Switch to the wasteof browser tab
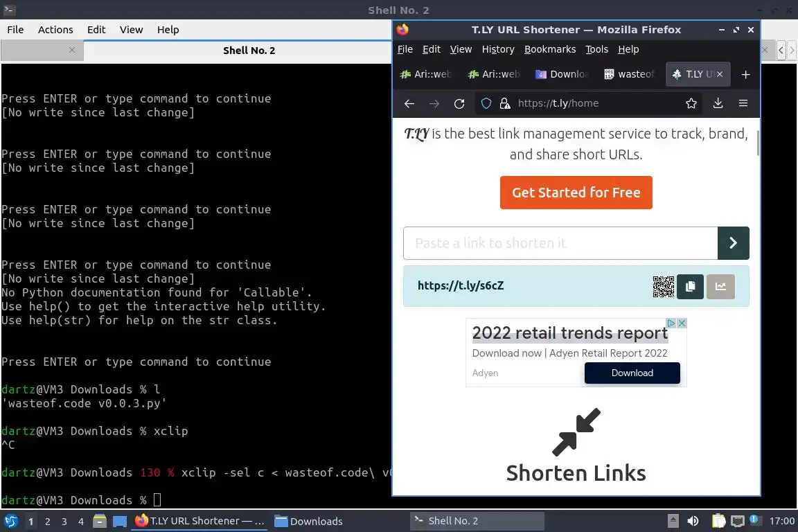 pos(630,74)
